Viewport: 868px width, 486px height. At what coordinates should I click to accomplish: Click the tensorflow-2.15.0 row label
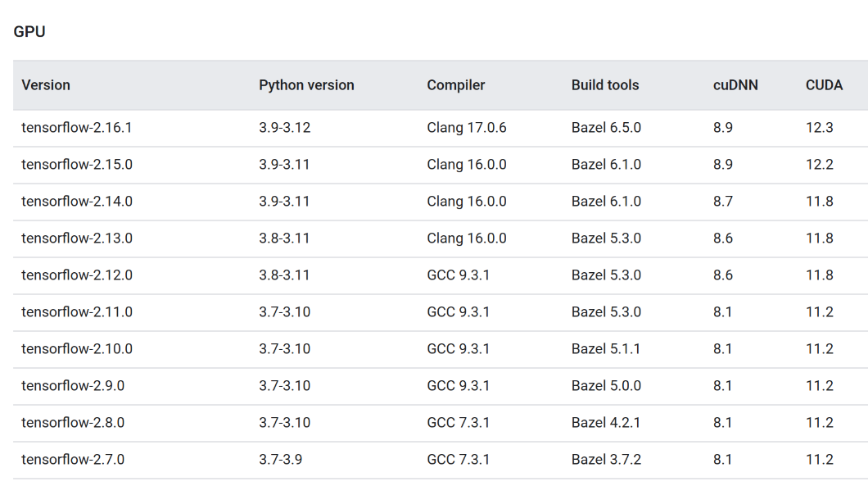pos(77,165)
